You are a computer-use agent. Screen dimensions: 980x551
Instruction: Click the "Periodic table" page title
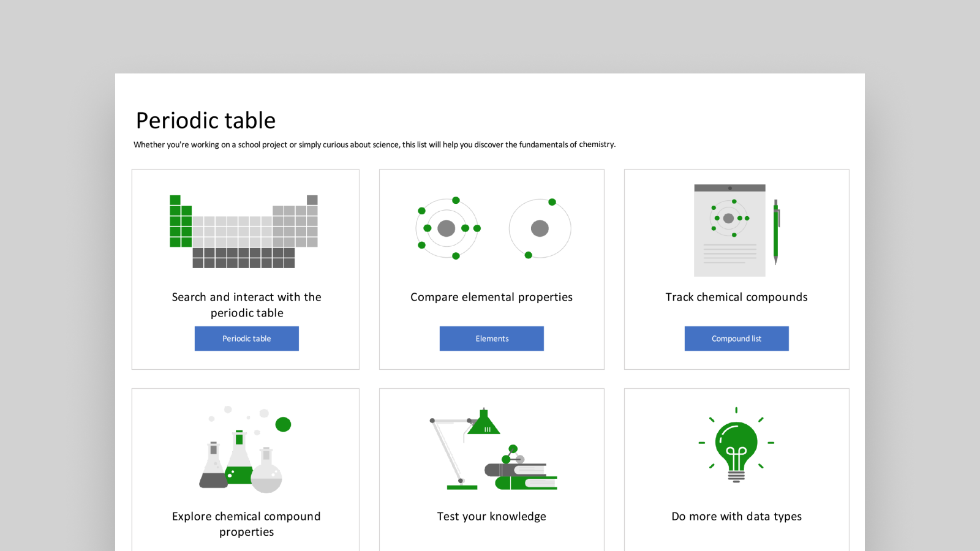[206, 121]
